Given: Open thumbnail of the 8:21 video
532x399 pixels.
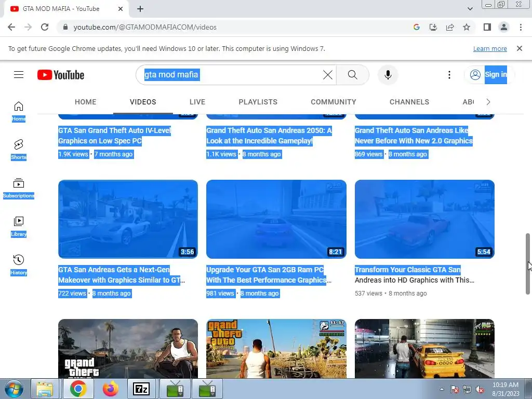Looking at the screenshot, I should click(x=276, y=219).
